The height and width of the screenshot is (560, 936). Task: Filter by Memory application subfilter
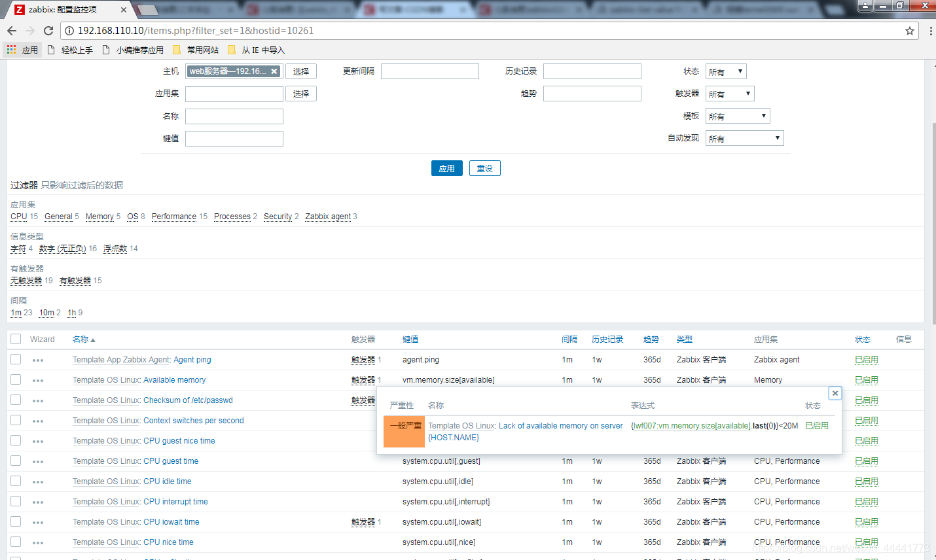click(x=99, y=217)
